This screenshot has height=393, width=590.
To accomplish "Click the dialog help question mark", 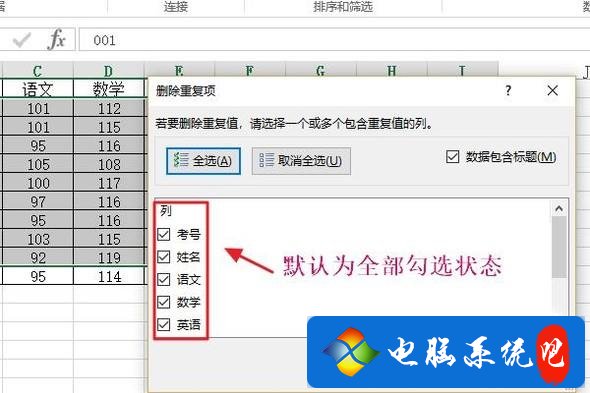I will (x=508, y=90).
